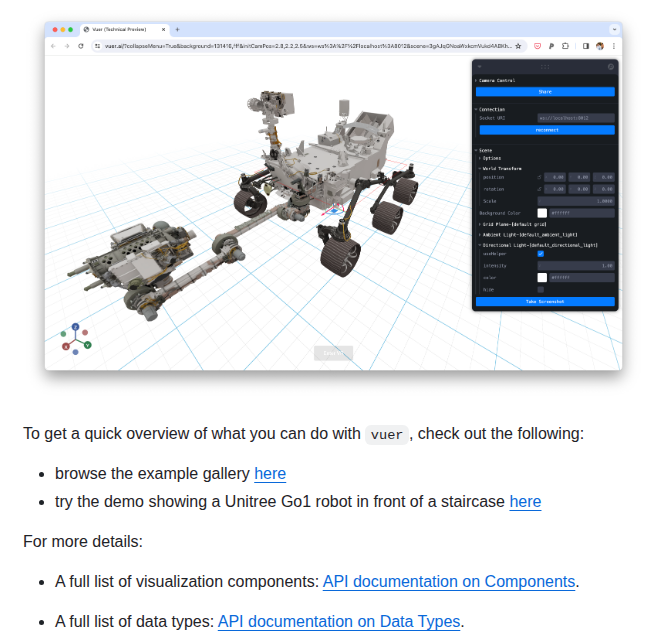Open the browser three-dot menu
This screenshot has height=632, width=645.
pos(614,46)
